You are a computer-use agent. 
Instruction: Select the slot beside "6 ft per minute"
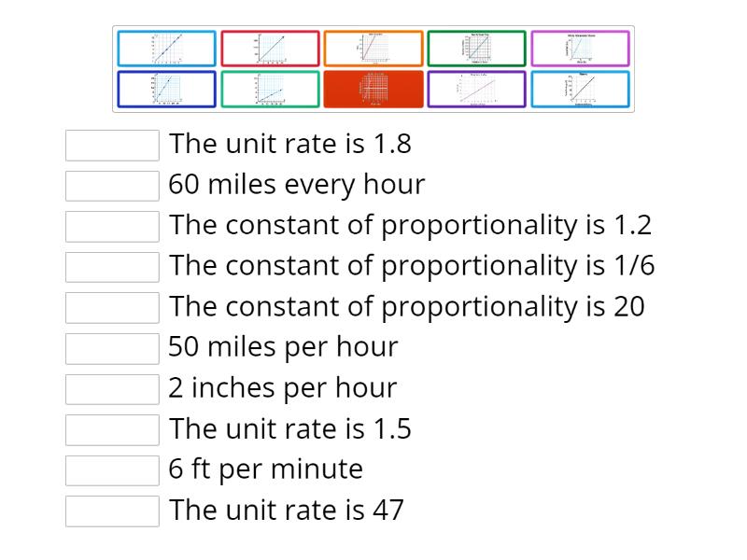pyautogui.click(x=113, y=469)
